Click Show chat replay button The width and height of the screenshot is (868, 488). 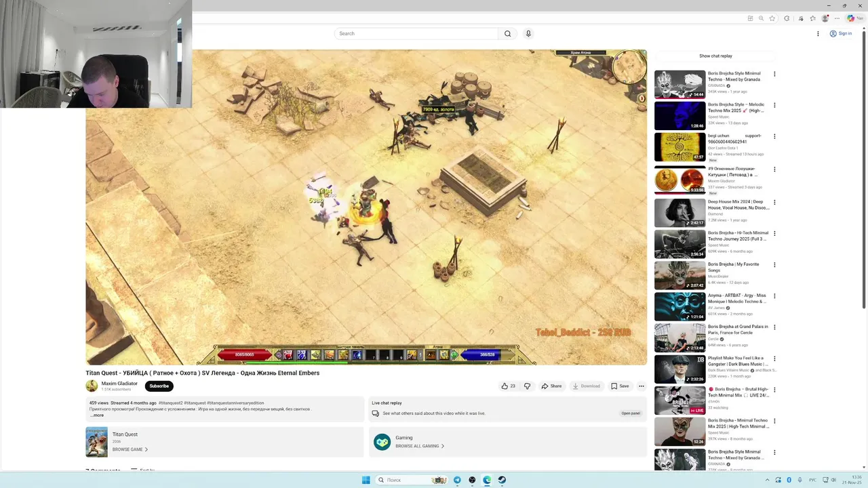point(715,56)
